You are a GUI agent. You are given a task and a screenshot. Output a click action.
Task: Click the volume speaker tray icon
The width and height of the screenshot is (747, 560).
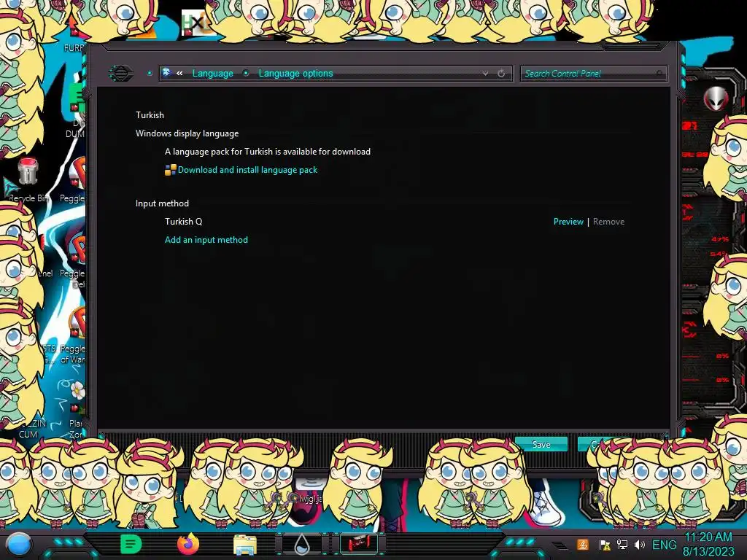pyautogui.click(x=639, y=545)
